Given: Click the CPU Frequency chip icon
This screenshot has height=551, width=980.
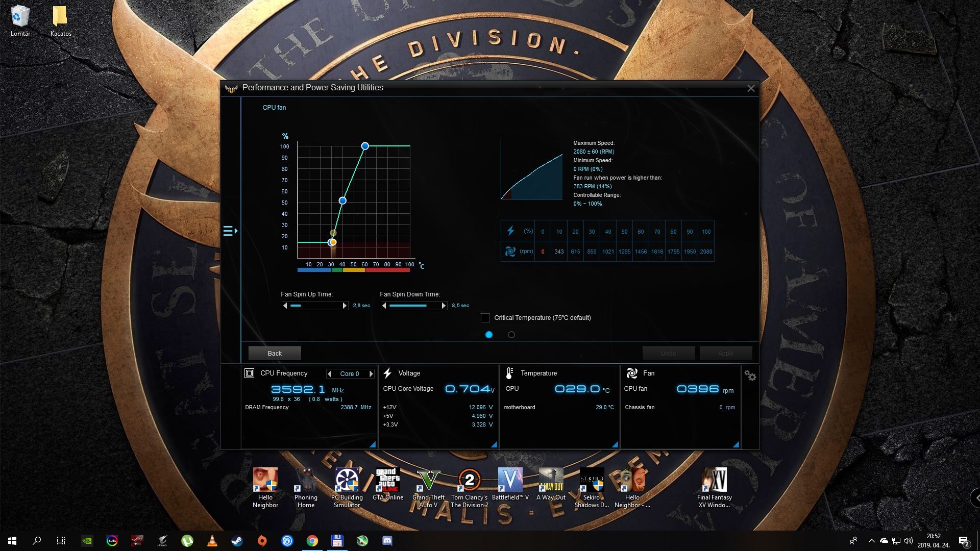Looking at the screenshot, I should (x=249, y=373).
